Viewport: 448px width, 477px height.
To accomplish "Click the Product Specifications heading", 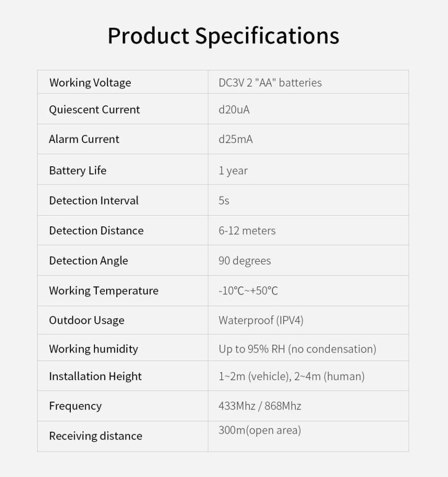I will click(x=224, y=36).
